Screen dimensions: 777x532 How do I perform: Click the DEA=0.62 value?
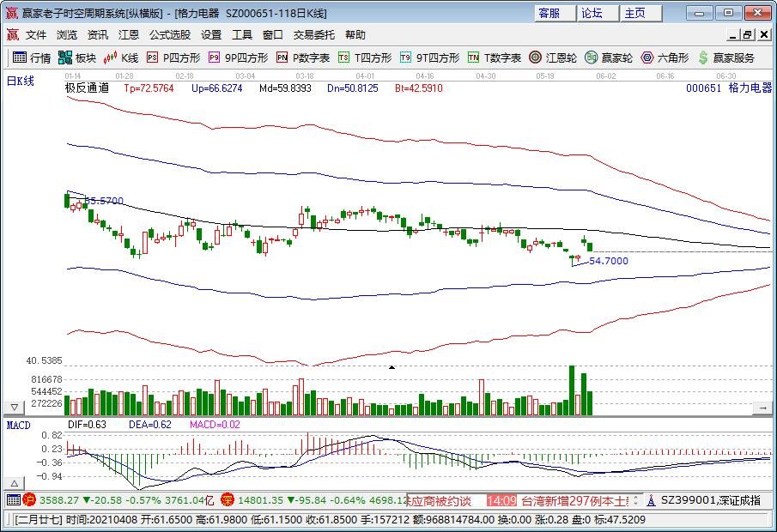coord(149,425)
